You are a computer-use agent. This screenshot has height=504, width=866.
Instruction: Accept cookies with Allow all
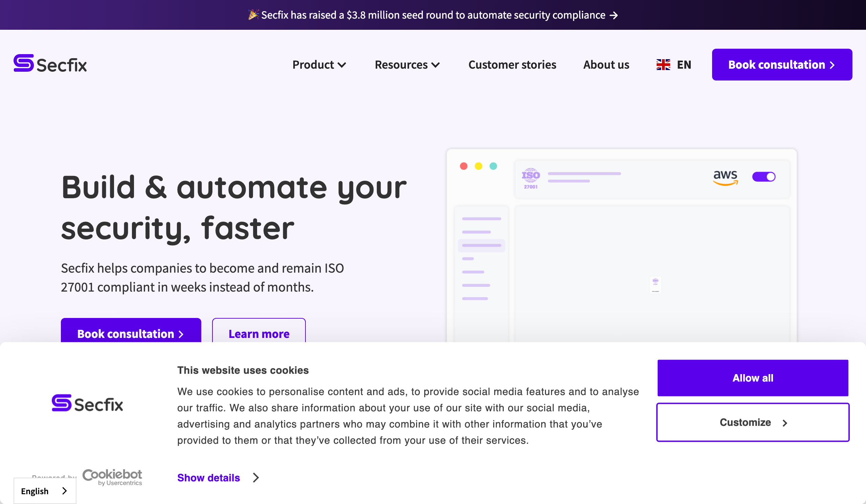tap(753, 378)
